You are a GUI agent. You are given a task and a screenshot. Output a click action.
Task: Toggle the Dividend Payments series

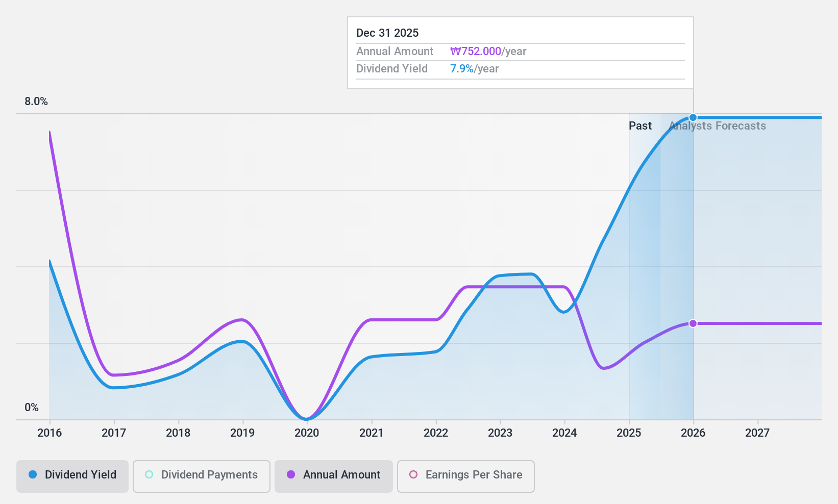[202, 476]
